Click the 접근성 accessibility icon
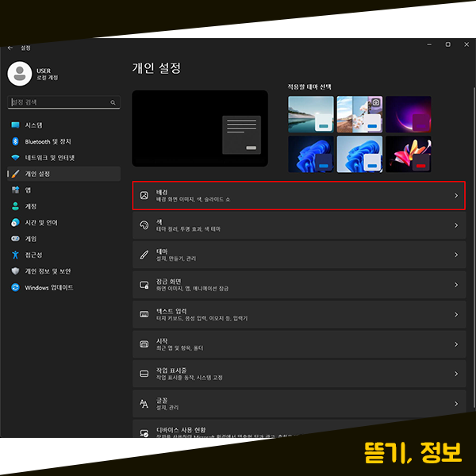The width and height of the screenshot is (476, 476). click(x=15, y=255)
